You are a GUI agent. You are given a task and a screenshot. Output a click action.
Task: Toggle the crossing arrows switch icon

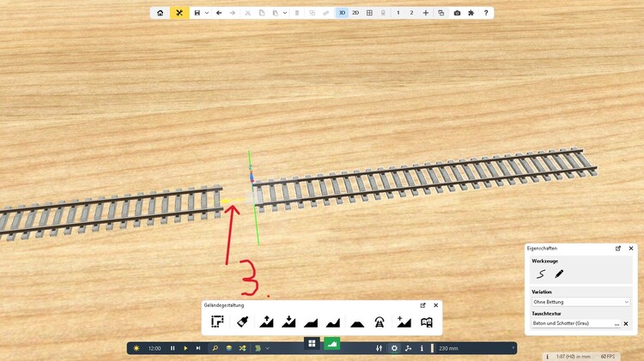point(243,348)
